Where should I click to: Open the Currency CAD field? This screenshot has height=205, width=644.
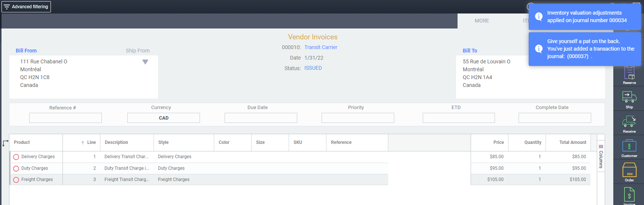[164, 118]
